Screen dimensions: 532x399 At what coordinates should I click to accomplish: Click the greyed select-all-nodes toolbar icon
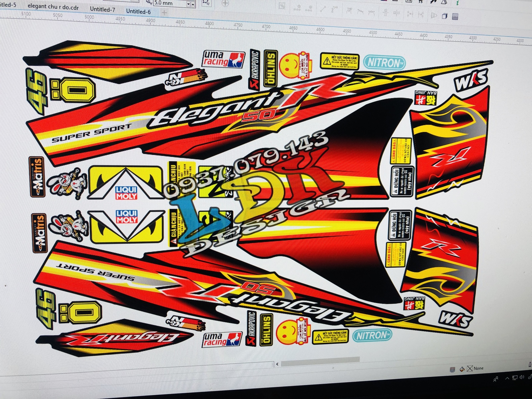[282, 6]
